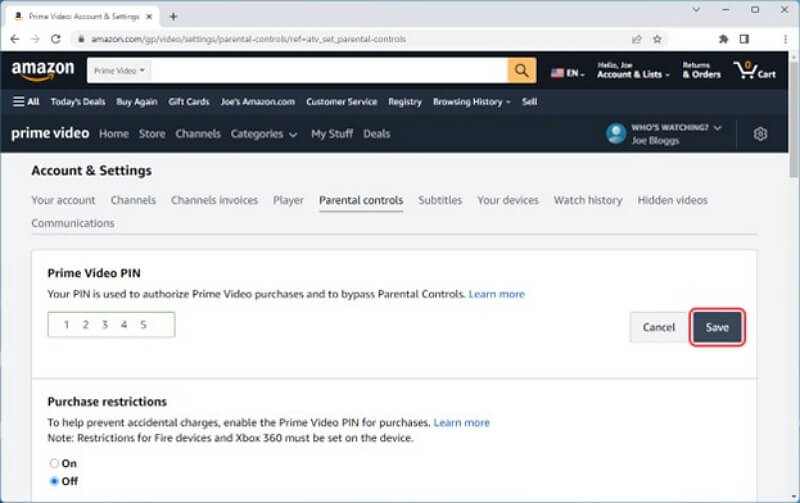Click Learn more under Purchase restrictions

tap(461, 422)
